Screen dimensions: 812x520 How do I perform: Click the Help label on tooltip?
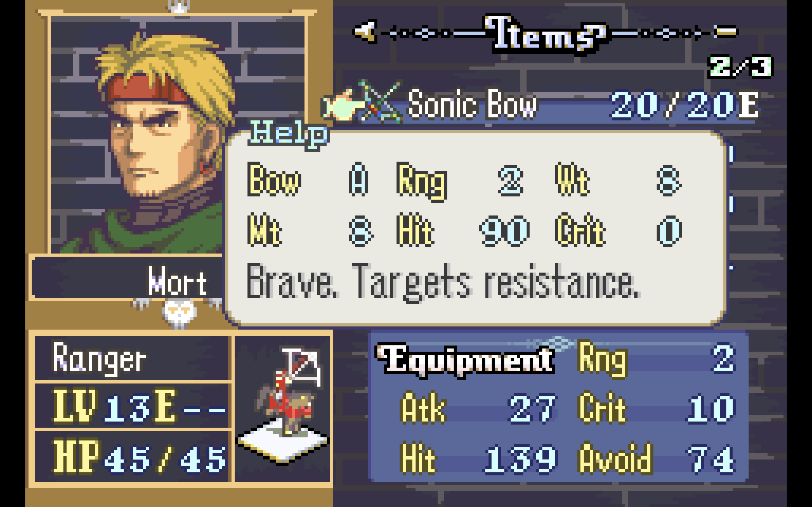coord(288,135)
